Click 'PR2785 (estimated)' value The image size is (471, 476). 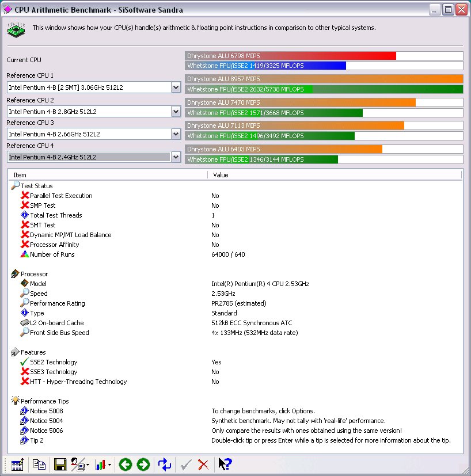(x=239, y=303)
